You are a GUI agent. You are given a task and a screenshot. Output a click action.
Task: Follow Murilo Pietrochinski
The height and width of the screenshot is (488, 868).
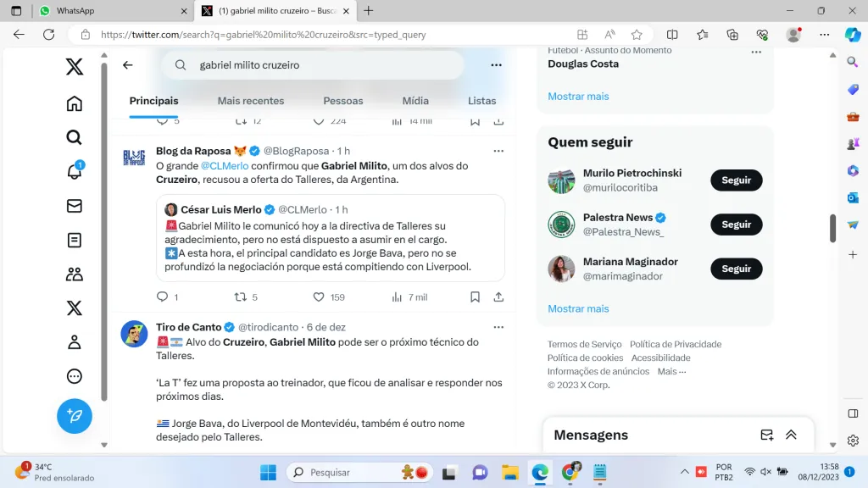tap(736, 180)
